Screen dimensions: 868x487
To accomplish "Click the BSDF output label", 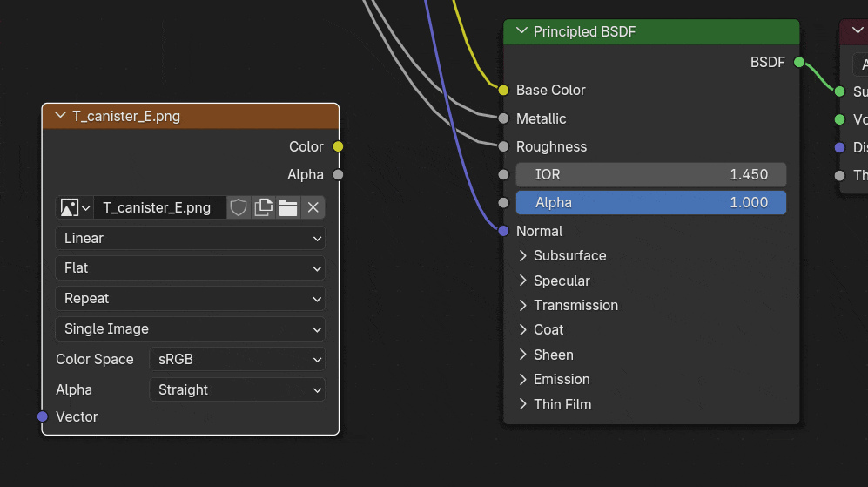I will (x=767, y=62).
